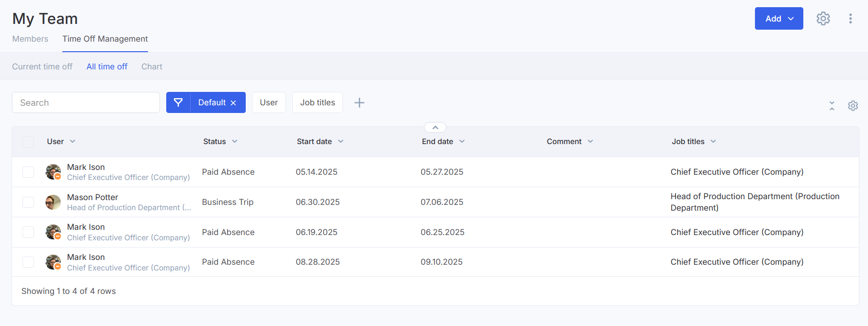The width and height of the screenshot is (868, 326).
Task: Open the Start date column sort dropdown
Action: [341, 142]
